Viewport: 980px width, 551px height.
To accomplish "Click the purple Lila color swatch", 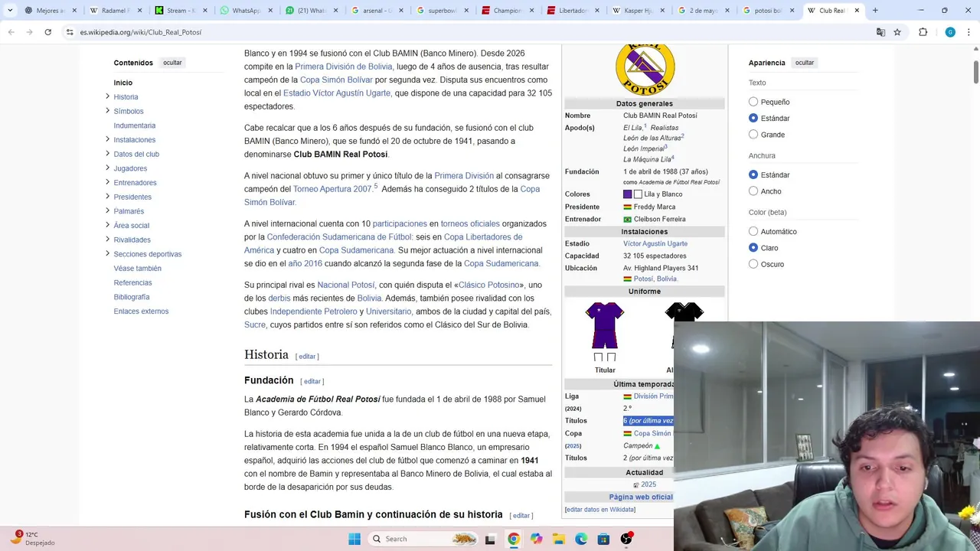I will coord(628,194).
